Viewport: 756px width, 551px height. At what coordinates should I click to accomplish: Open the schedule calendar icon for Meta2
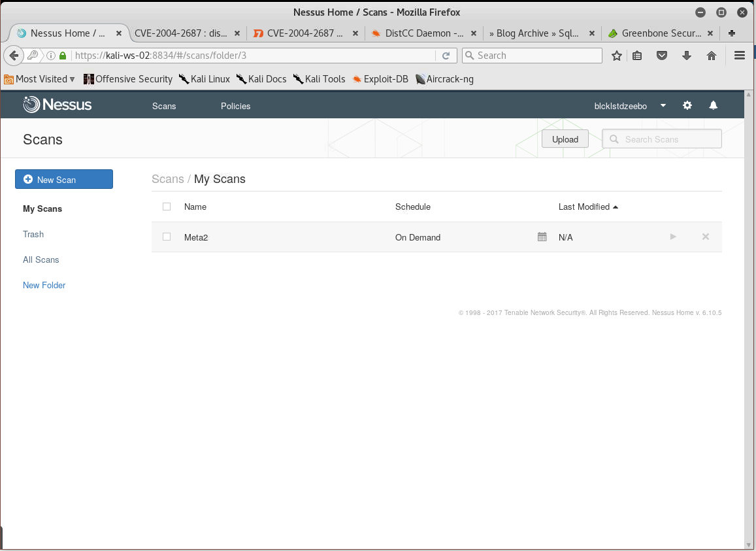(542, 237)
